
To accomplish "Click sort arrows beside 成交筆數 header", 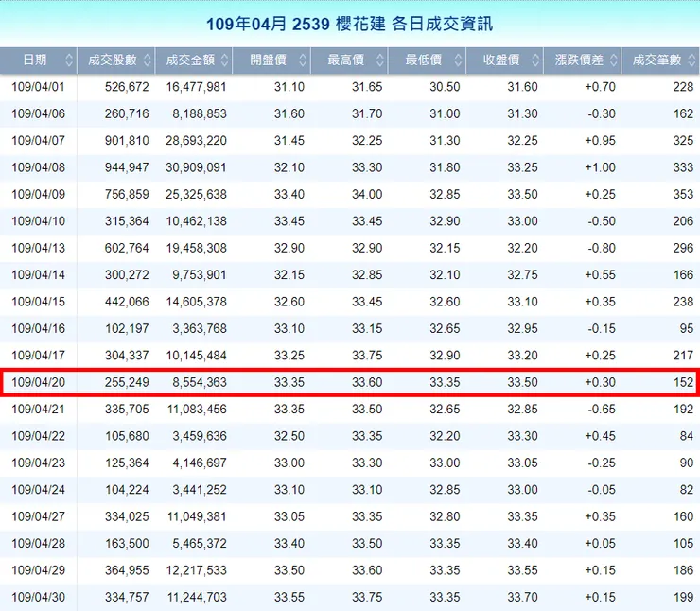I will pos(691,61).
